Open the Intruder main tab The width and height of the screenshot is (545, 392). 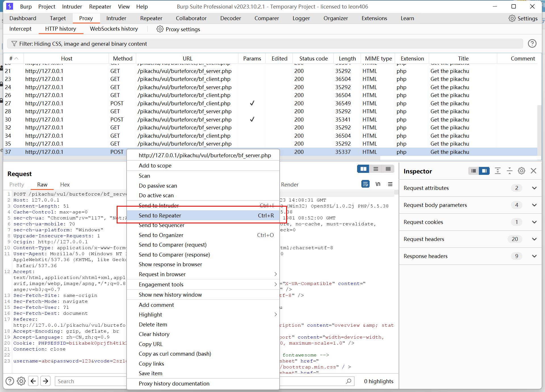pos(116,18)
